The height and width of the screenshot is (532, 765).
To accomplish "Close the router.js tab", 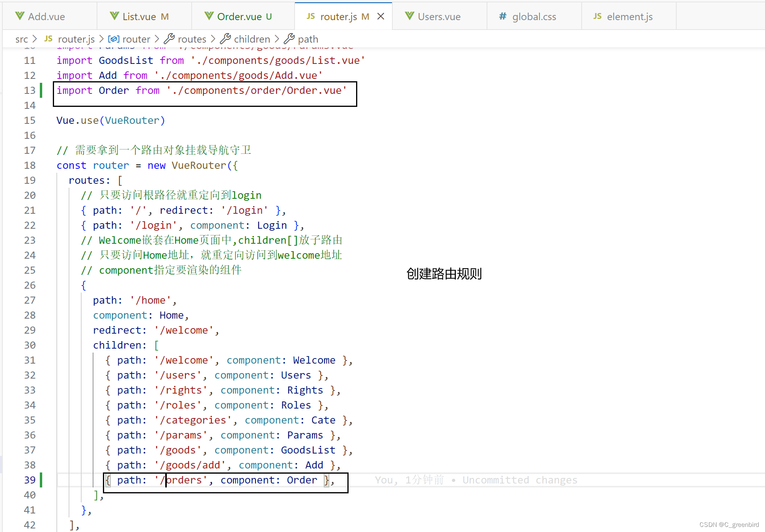I will (x=381, y=16).
